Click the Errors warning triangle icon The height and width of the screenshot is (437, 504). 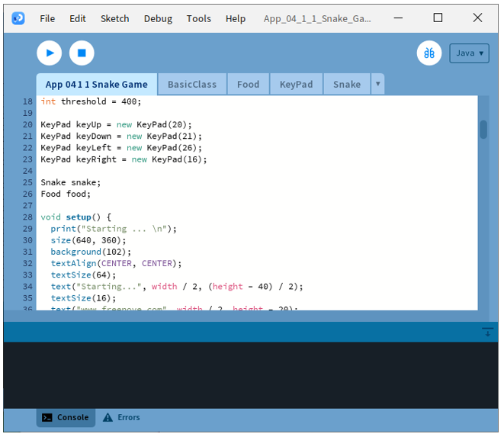coord(108,417)
